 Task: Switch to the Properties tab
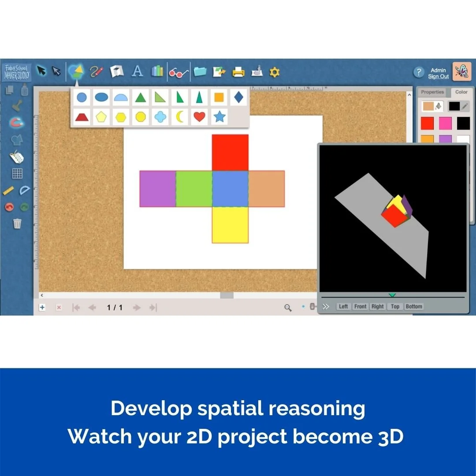[432, 92]
